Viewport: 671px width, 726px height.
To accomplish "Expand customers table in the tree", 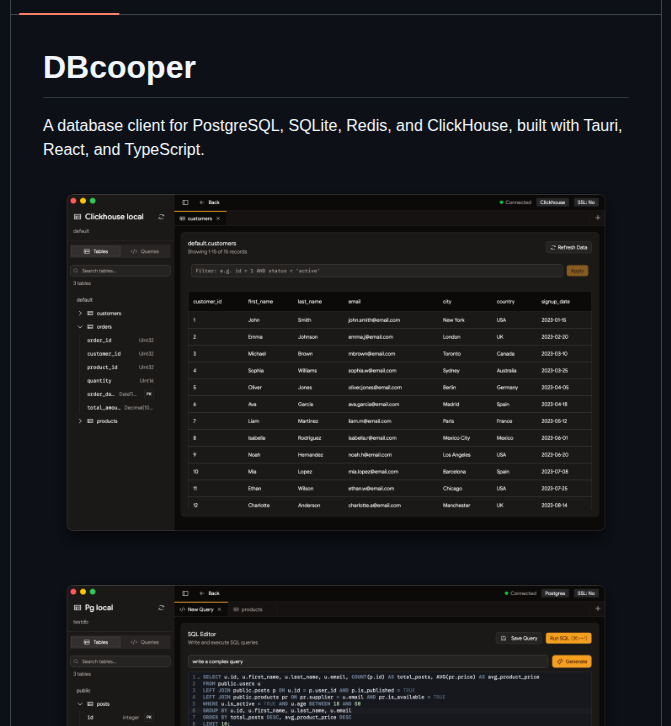I will (80, 313).
